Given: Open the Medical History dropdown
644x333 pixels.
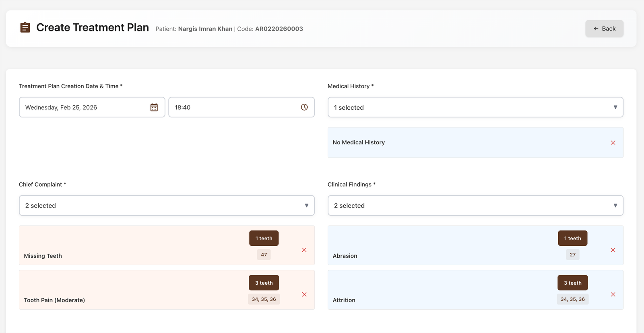Looking at the screenshot, I should (x=475, y=107).
